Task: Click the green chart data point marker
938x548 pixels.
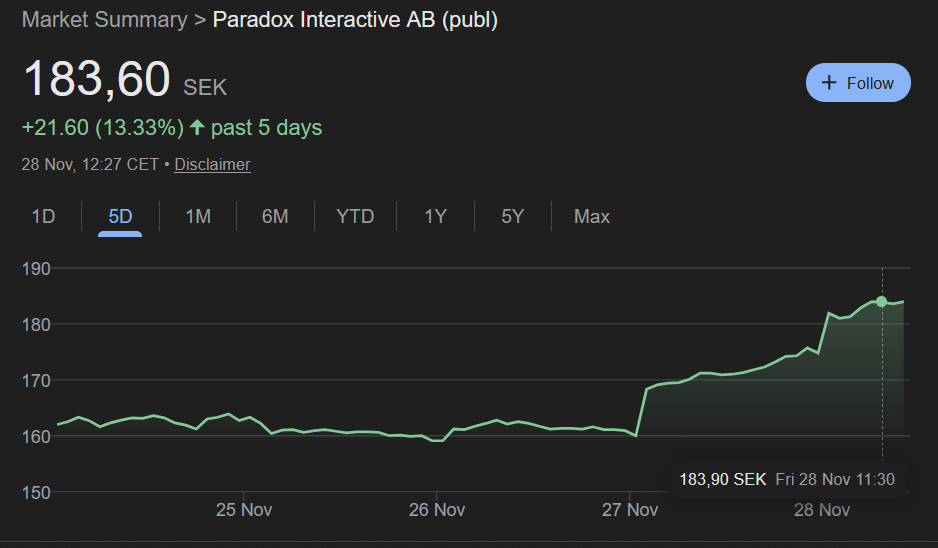Action: (882, 302)
